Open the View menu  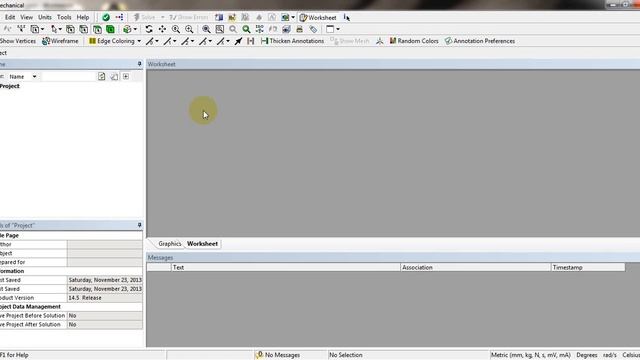pyautogui.click(x=27, y=17)
